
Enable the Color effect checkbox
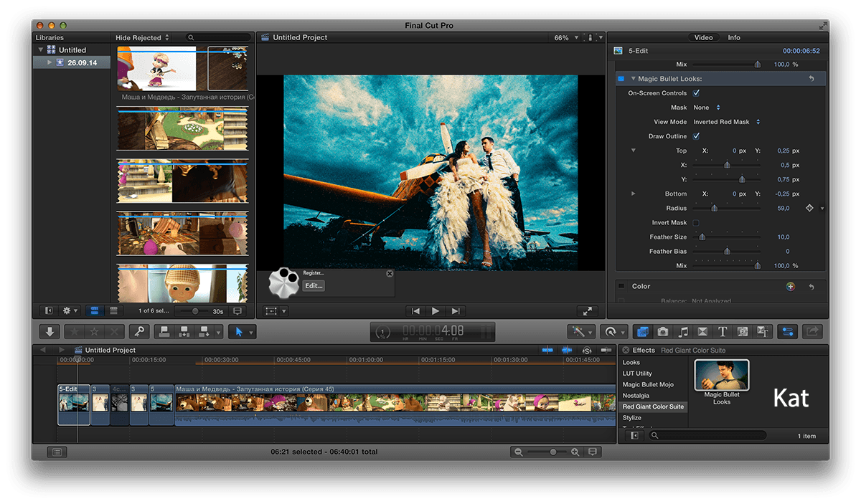coord(621,286)
